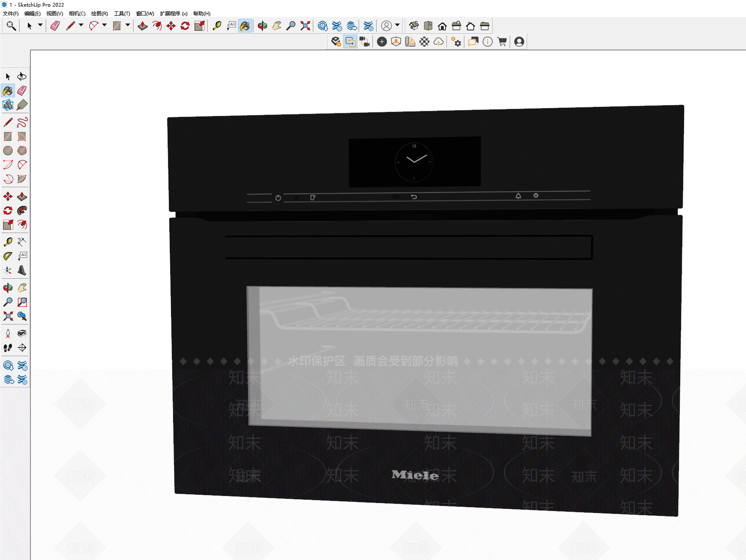Select the Protractor tool

tap(8, 256)
